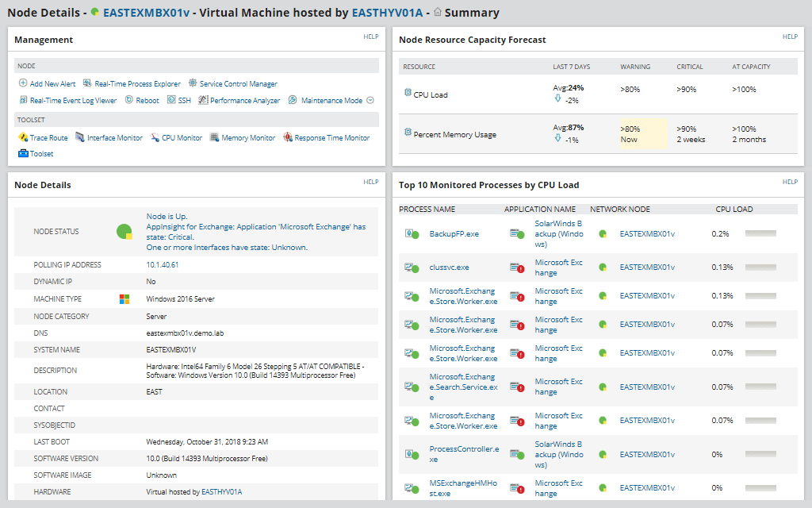This screenshot has width=812, height=508.
Task: Expand the Maintenance Mode dropdown
Action: coord(370,101)
